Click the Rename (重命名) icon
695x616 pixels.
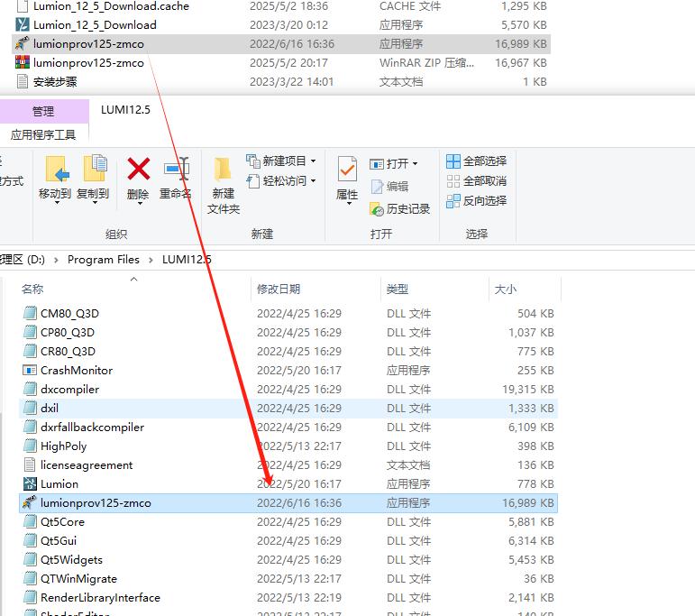[176, 169]
